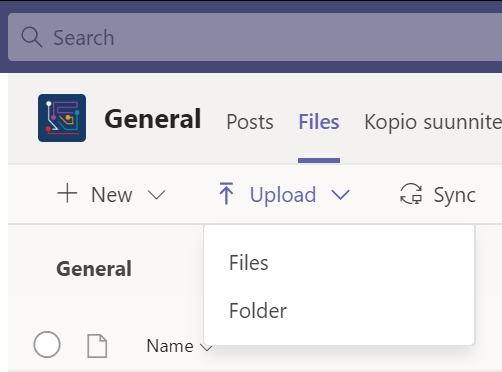Toggle the select all items circle

(47, 344)
